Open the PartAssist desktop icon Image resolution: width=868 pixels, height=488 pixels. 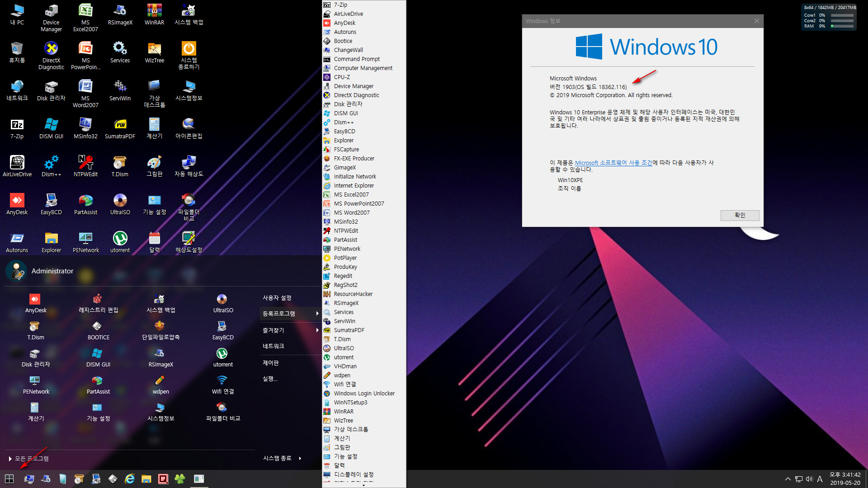tap(85, 204)
